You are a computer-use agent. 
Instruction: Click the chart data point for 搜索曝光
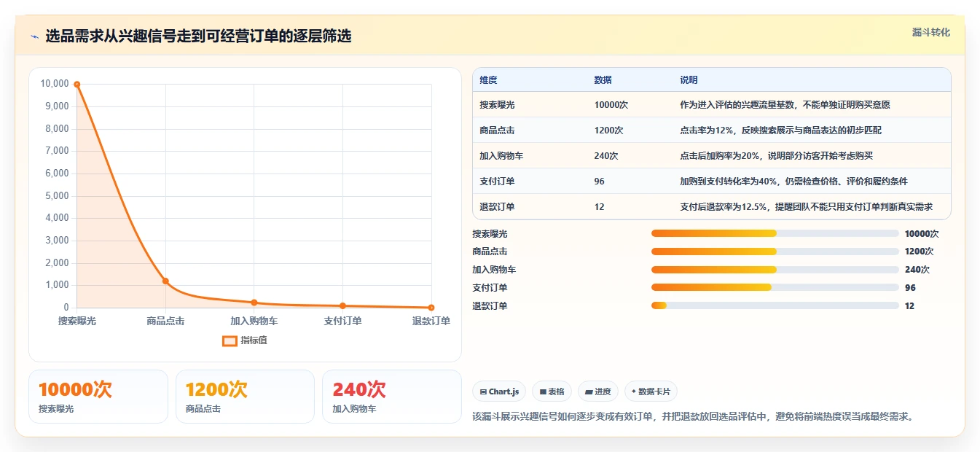point(77,84)
